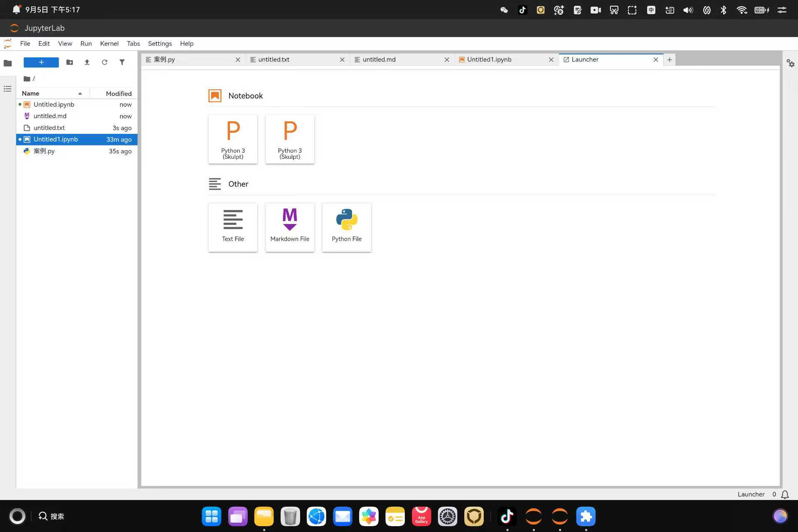Screen dimensions: 798x532
Task: Create a new Text File
Action: point(233,227)
